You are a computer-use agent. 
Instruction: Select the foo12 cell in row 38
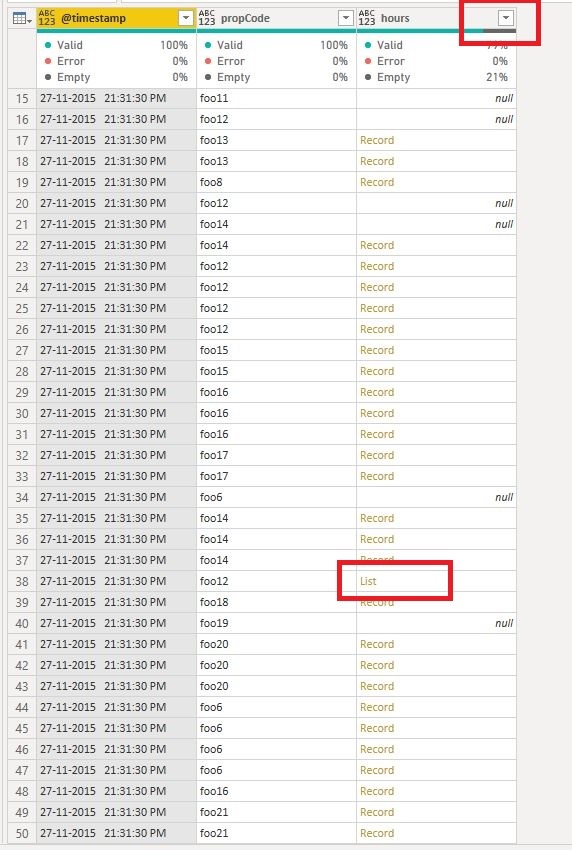[276, 581]
